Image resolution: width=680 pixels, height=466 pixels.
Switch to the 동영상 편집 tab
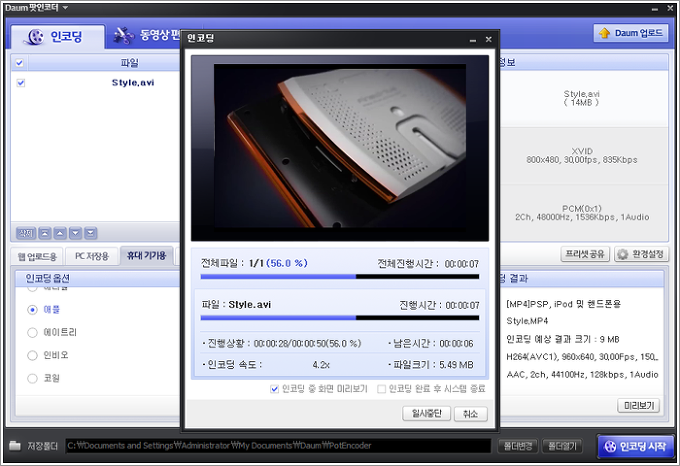[147, 35]
